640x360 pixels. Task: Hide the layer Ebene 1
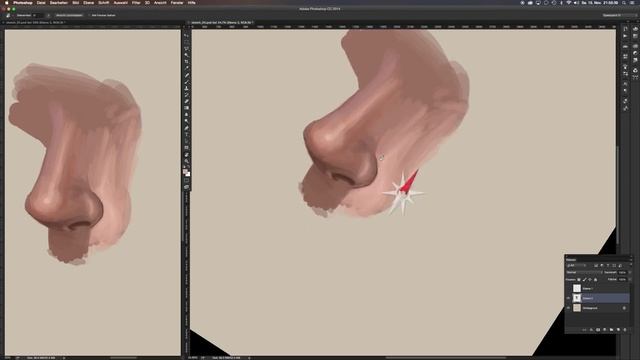point(568,288)
